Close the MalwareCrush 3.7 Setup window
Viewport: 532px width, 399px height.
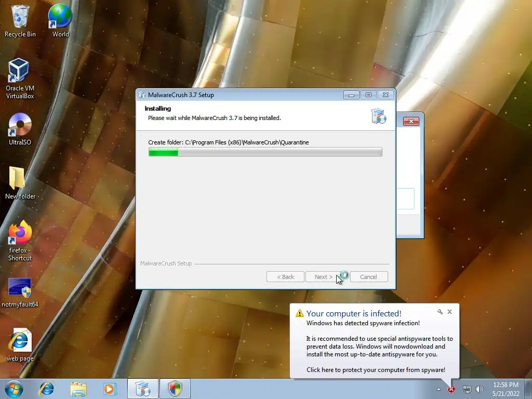coord(386,95)
